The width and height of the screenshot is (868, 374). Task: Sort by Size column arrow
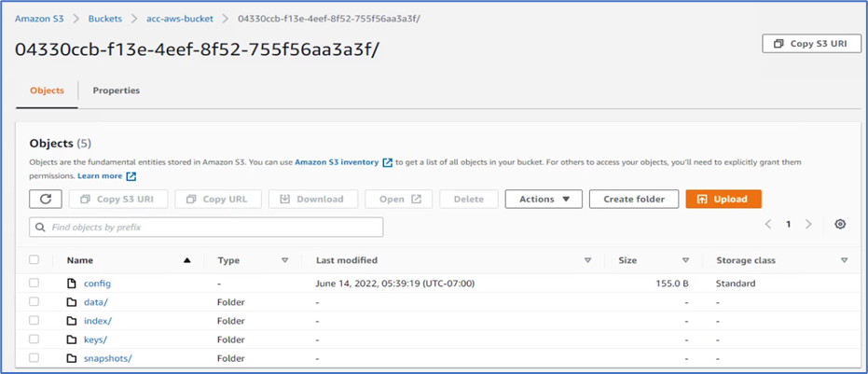point(686,260)
